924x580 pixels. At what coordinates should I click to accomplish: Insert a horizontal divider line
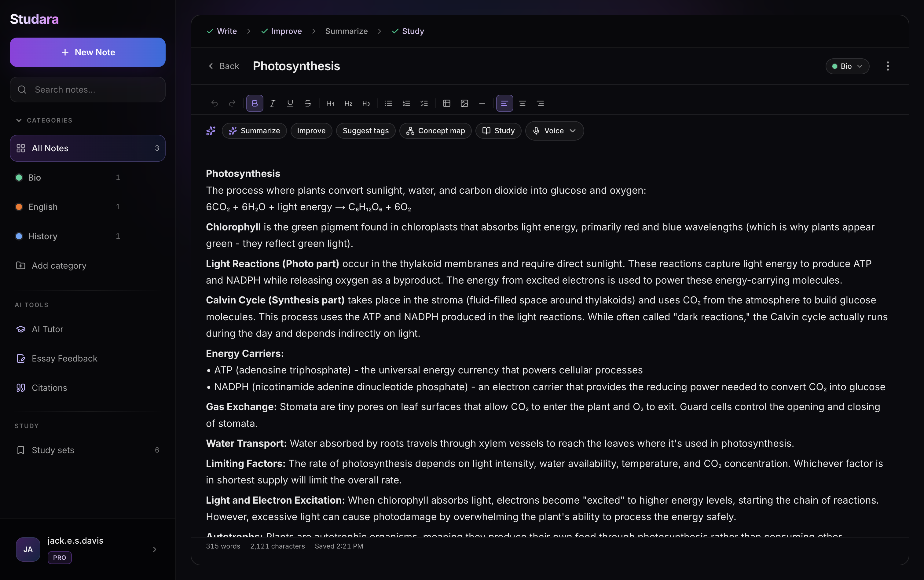pyautogui.click(x=482, y=103)
